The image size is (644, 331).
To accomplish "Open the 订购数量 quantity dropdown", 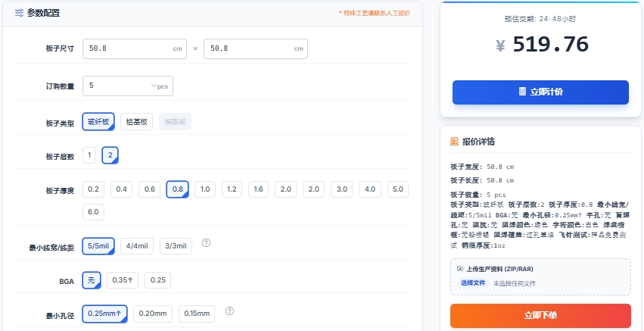I will point(128,86).
